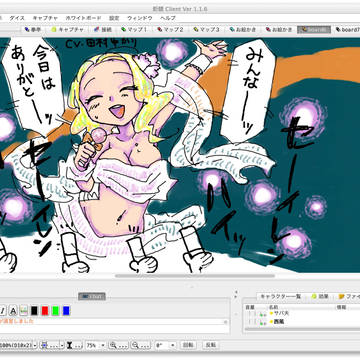Click the 音量 column header
The image size is (360, 360).
pyautogui.click(x=250, y=307)
